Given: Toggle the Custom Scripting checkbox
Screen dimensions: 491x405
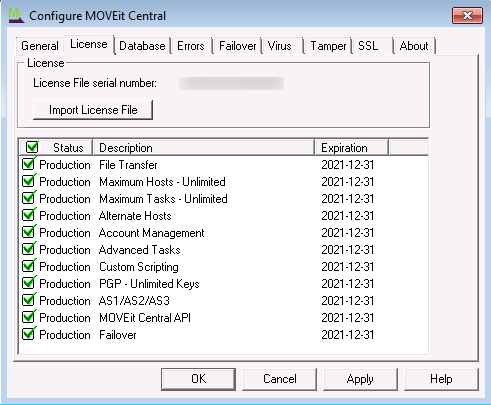Looking at the screenshot, I should pyautogui.click(x=28, y=266).
